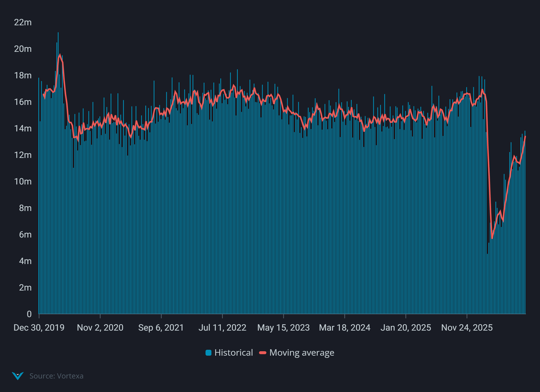The width and height of the screenshot is (540, 392).
Task: Click the '10m' y-axis label
Action: (x=23, y=182)
